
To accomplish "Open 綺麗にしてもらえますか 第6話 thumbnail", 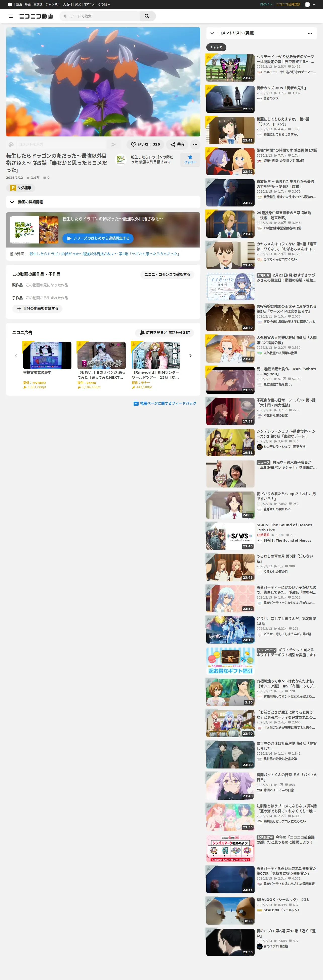I will point(230,130).
